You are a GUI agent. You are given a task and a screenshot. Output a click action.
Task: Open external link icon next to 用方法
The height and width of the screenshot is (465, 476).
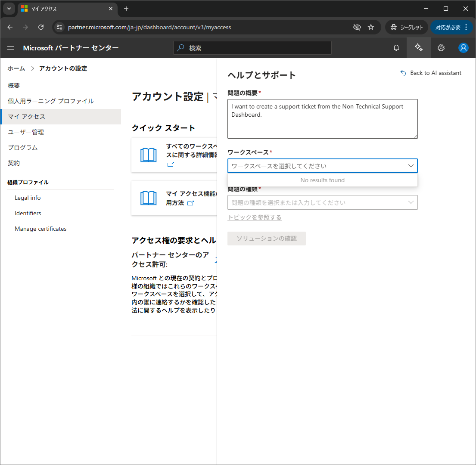[191, 203]
